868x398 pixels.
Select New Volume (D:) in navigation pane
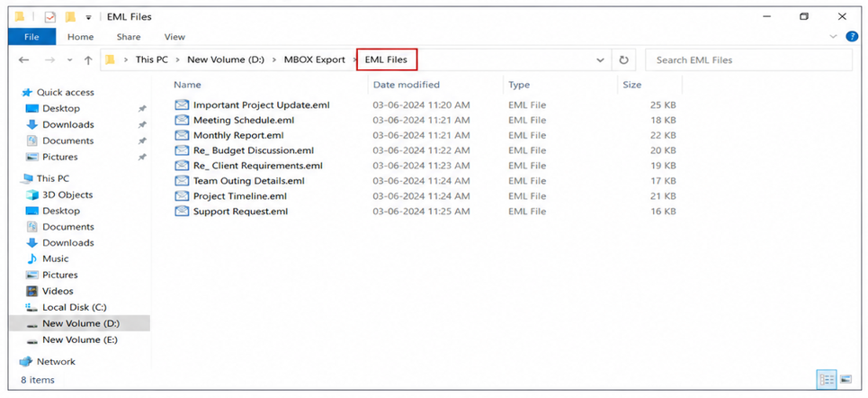pyautogui.click(x=80, y=323)
